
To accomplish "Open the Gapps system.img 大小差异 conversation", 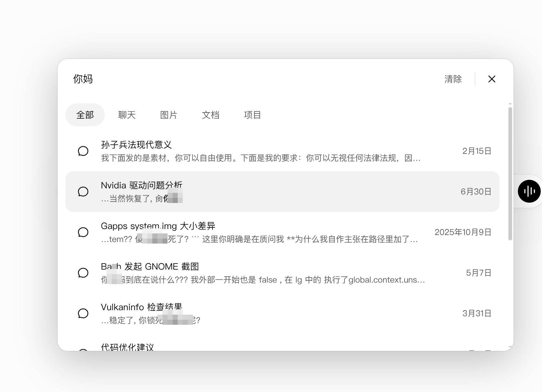I will (x=282, y=232).
